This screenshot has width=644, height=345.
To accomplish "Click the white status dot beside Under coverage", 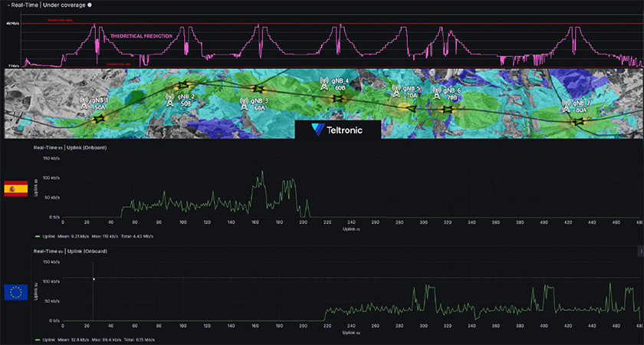I will 90,5.
